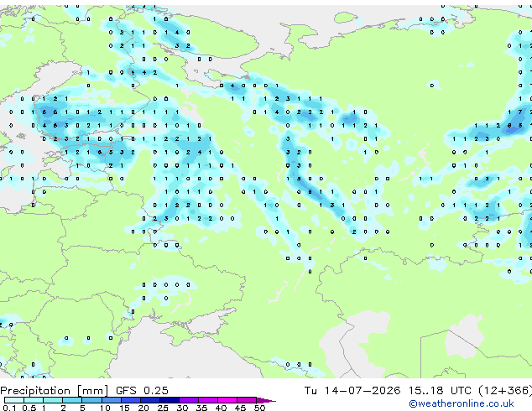Viewport: 532px width, 411px height.
Task: Select the 25–30 mm dark blue swatch
Action: click(170, 400)
